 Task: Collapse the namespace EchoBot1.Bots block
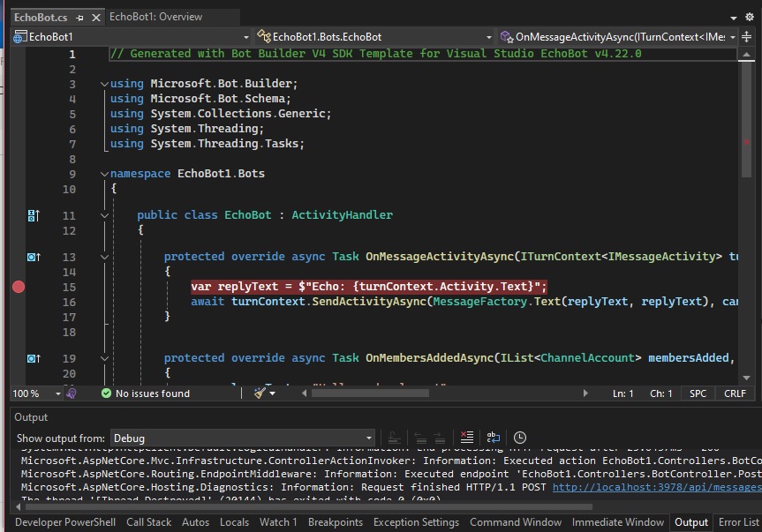(x=105, y=174)
